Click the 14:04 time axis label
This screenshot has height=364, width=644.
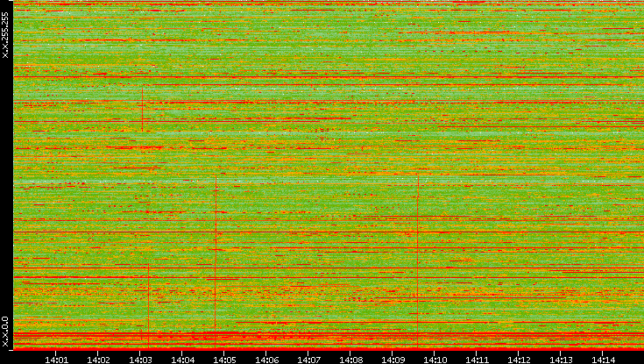[183, 360]
